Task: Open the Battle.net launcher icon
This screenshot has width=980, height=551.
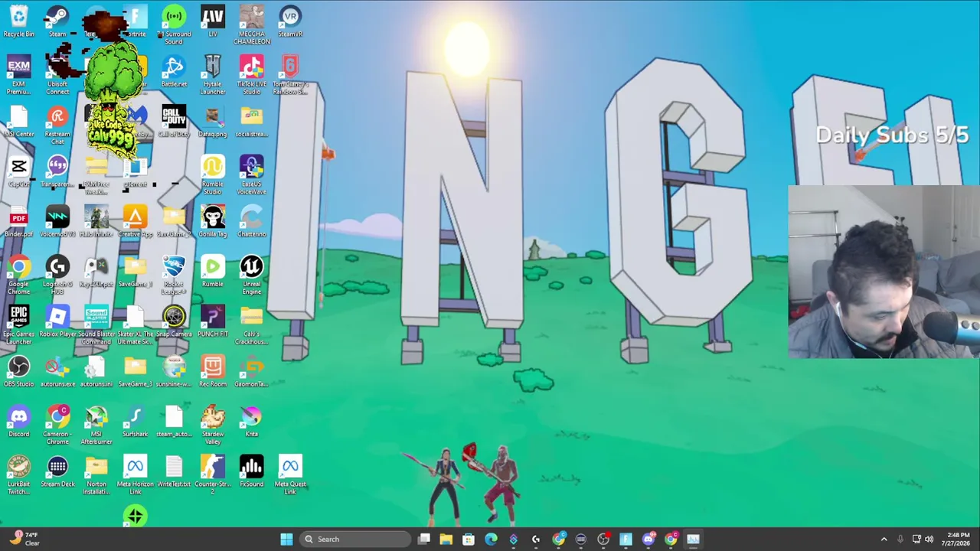Action: coord(174,71)
